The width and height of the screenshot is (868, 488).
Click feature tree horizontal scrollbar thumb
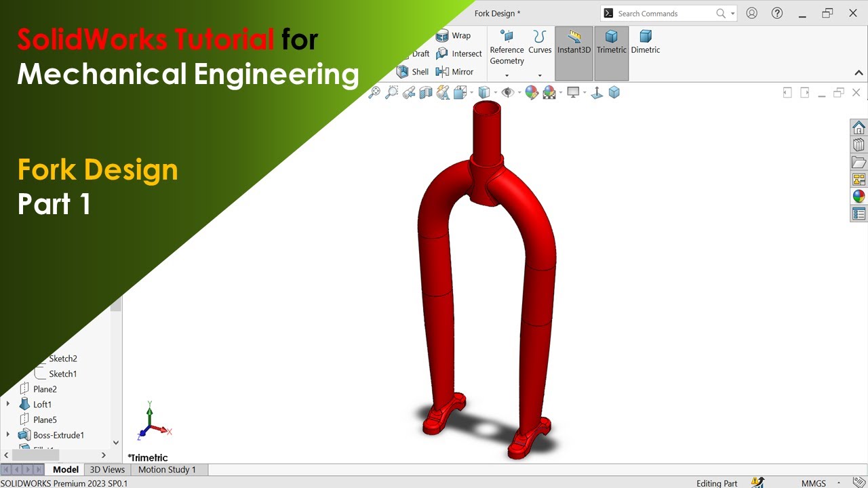35,455
